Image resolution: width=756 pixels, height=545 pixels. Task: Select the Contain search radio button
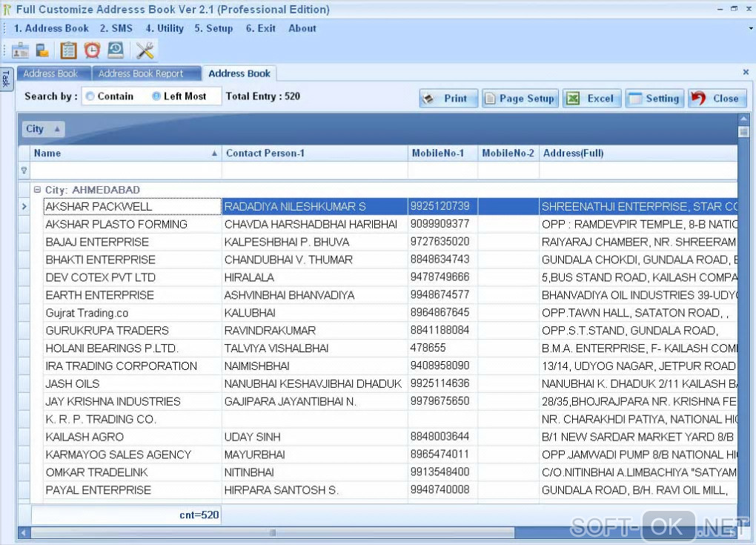[x=90, y=96]
